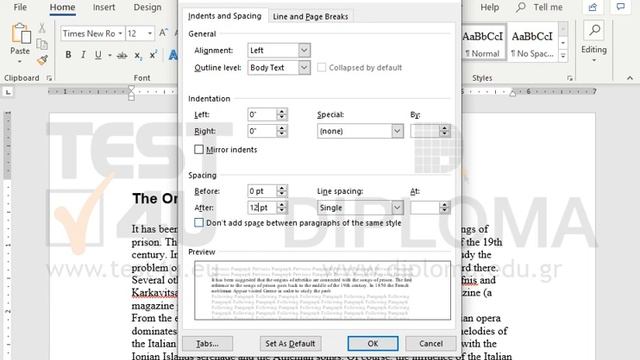Open Line spacing dropdown
Screen dimensions: 640x360
pyautogui.click(x=397, y=208)
